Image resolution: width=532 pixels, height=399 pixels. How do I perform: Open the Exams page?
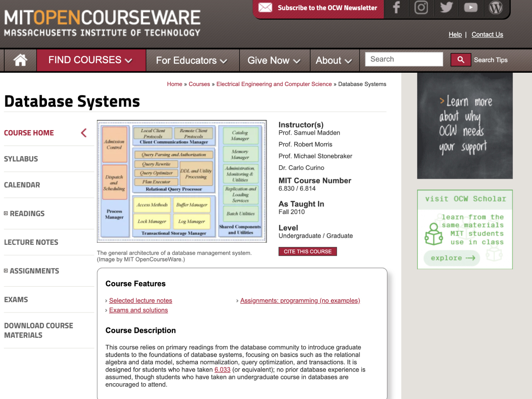click(x=16, y=300)
